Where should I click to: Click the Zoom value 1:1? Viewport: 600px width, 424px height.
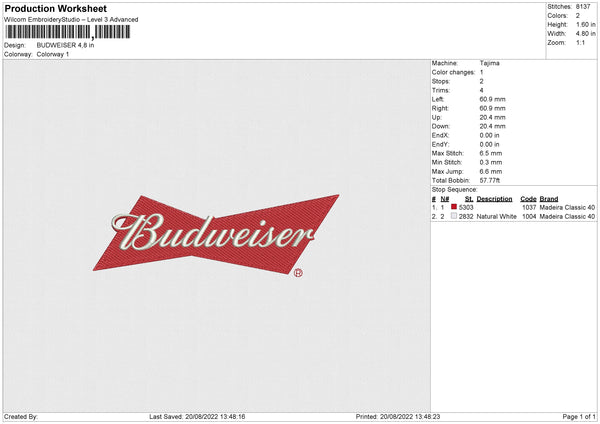(580, 43)
